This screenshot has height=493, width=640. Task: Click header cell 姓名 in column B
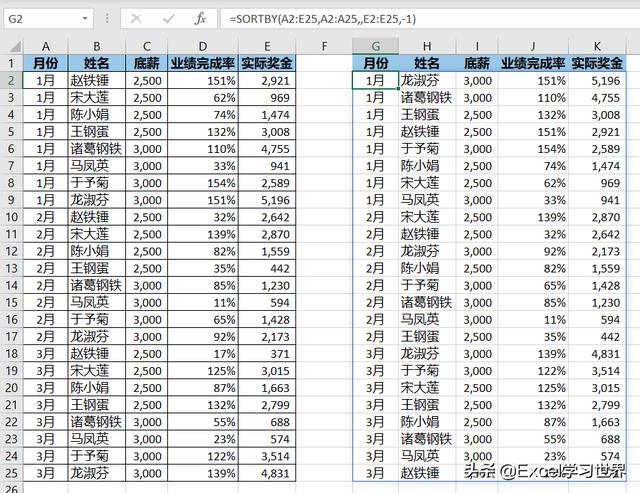(97, 63)
